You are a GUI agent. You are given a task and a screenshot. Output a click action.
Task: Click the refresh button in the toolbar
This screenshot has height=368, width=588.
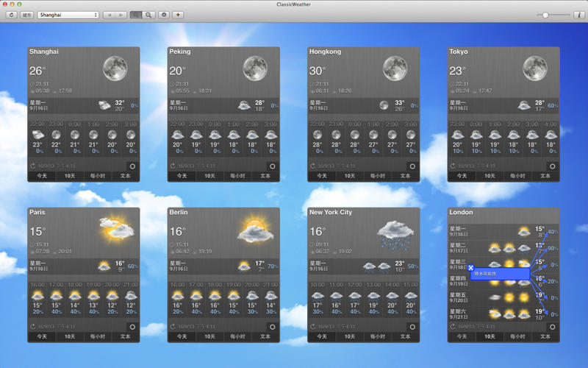tap(12, 15)
